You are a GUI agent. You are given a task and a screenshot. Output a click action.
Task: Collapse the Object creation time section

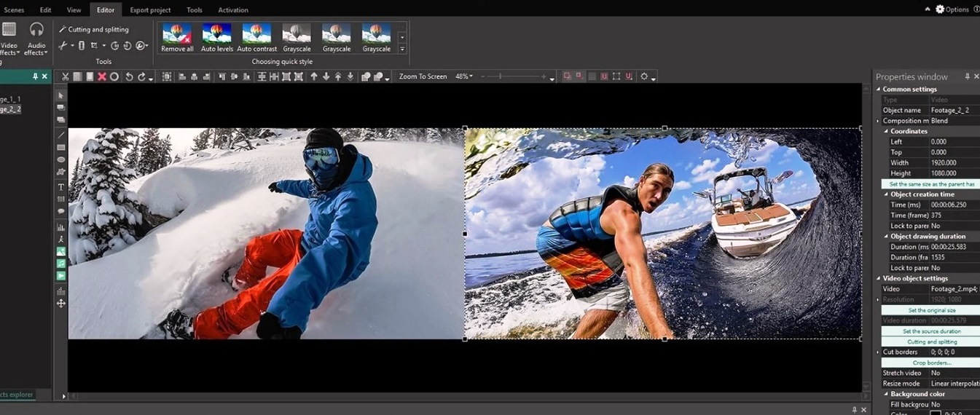[886, 194]
